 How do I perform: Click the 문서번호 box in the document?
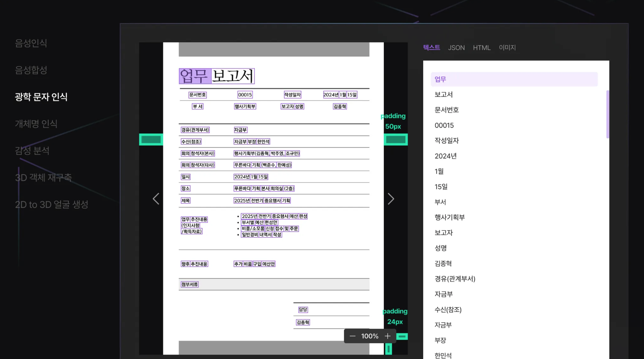point(198,95)
